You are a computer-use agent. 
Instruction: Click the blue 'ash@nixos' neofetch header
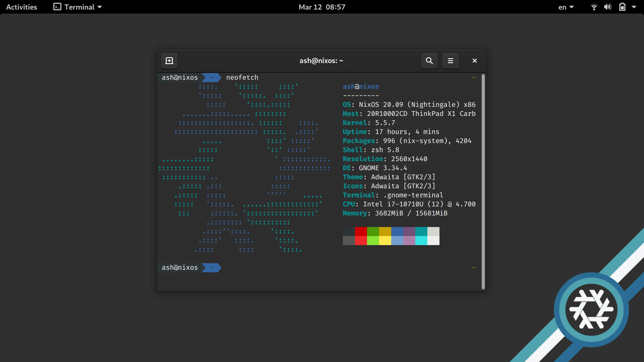361,86
